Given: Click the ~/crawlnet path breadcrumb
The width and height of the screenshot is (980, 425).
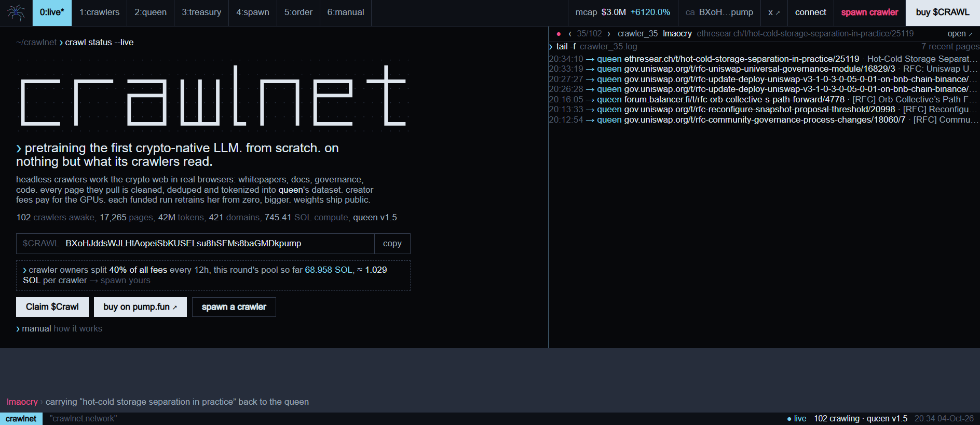Looking at the screenshot, I should click(x=36, y=43).
